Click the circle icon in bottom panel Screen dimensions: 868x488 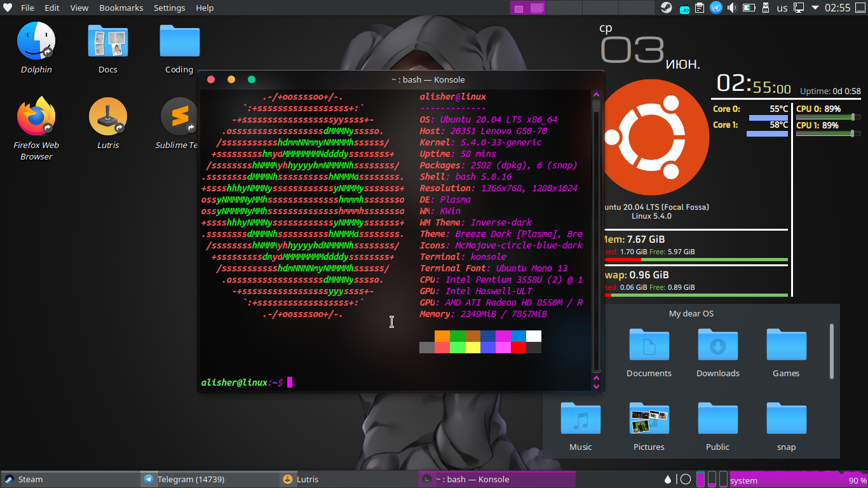(685, 479)
